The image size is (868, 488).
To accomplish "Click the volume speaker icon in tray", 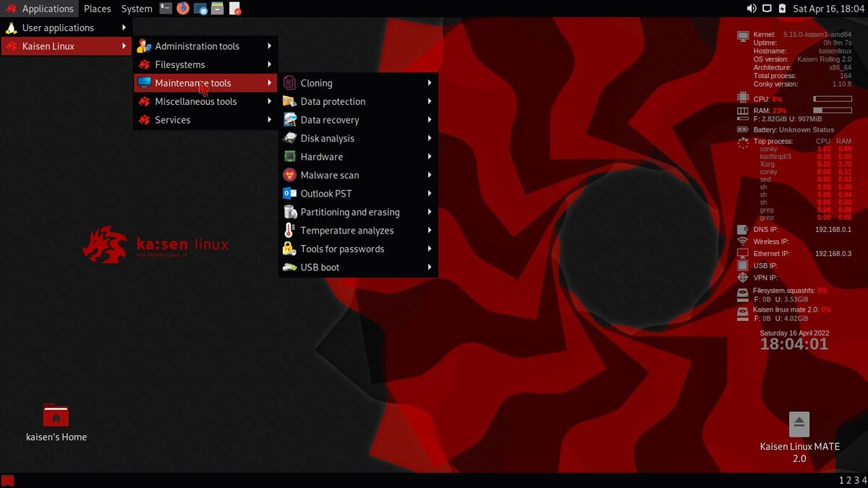I will pyautogui.click(x=752, y=9).
